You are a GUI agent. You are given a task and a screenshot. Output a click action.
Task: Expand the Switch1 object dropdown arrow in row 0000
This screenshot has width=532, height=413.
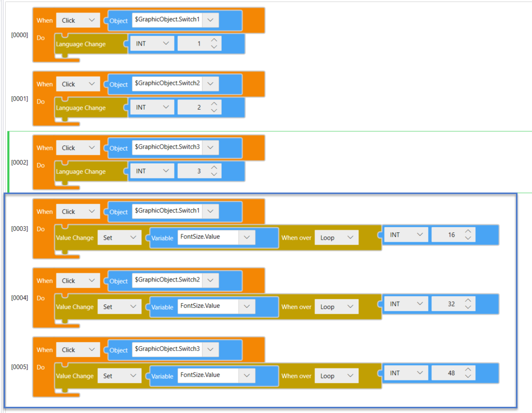210,20
